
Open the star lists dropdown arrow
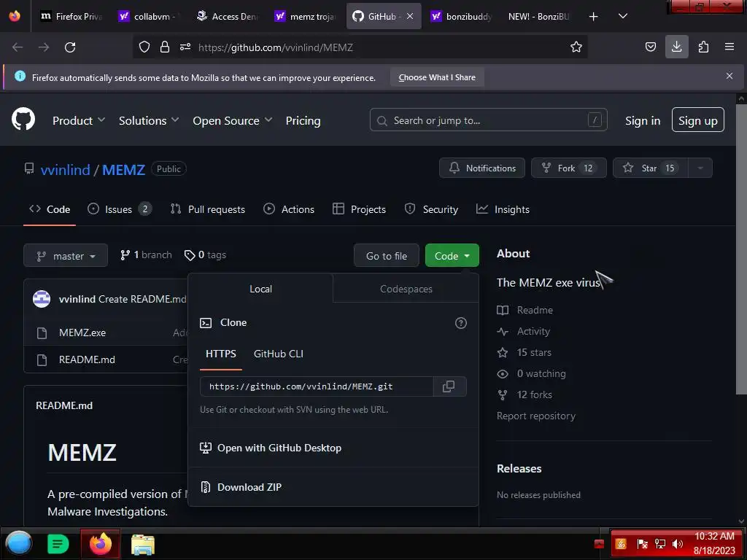point(700,168)
